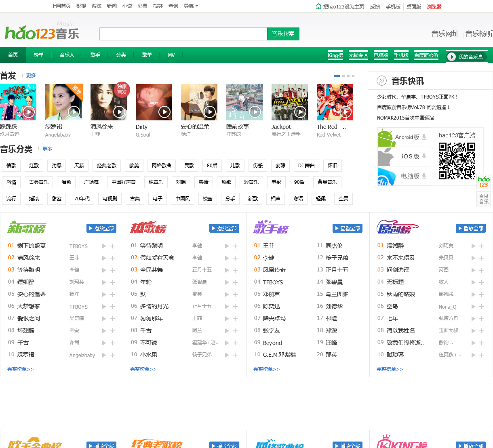Open singer 周杰伦 in 歌手榜
The image size is (493, 448).
tap(334, 246)
